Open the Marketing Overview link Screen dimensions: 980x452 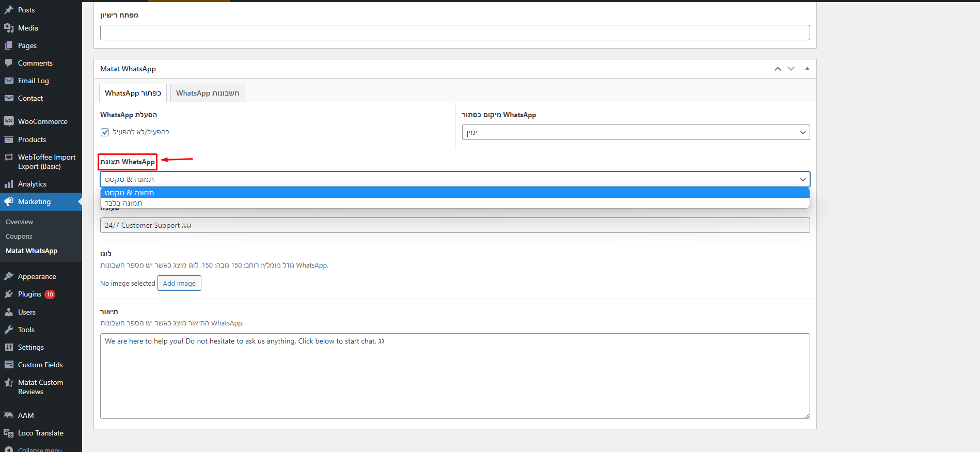coord(20,222)
